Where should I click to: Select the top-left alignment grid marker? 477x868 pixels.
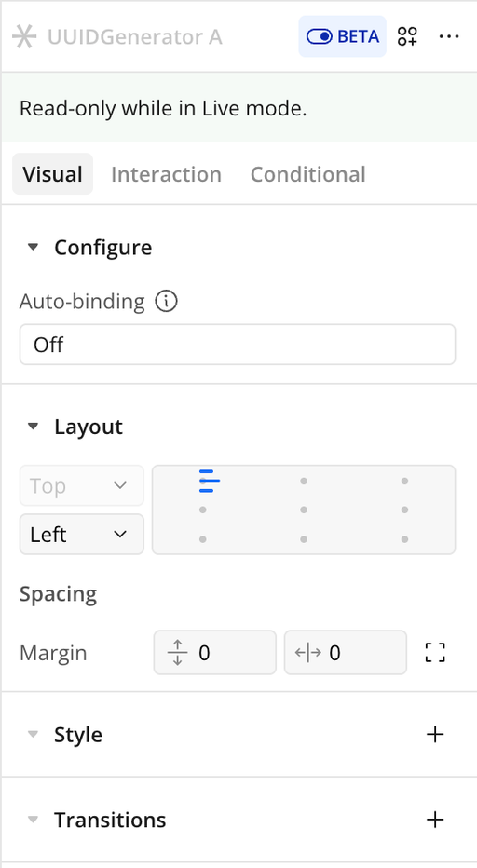click(210, 481)
